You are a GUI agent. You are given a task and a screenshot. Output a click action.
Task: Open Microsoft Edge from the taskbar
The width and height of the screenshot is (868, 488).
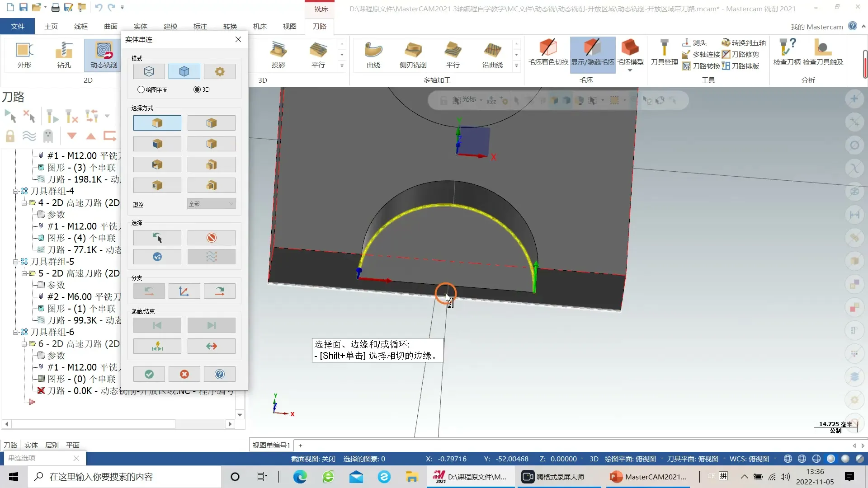pyautogui.click(x=300, y=477)
